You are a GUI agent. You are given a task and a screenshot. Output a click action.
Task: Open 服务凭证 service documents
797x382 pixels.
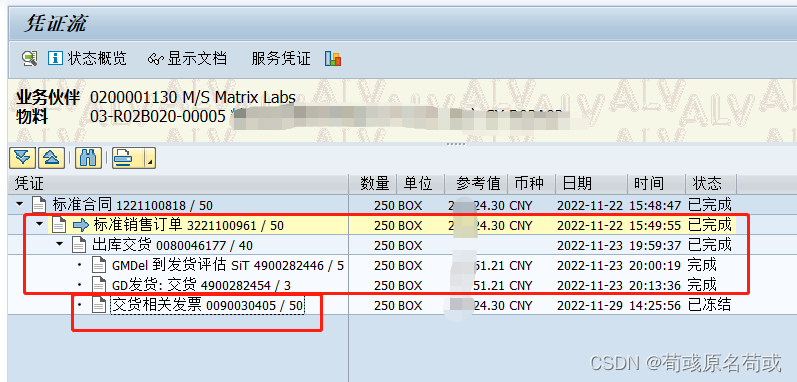(281, 58)
